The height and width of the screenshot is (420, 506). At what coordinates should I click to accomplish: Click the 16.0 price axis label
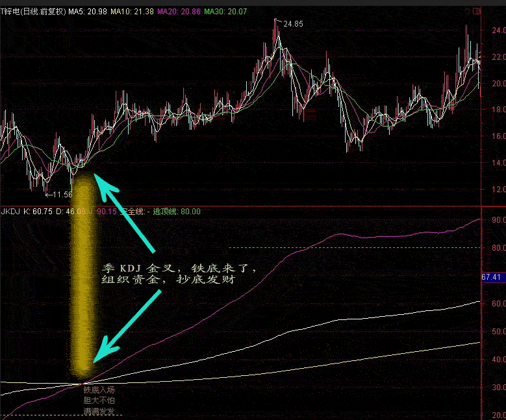pos(499,136)
